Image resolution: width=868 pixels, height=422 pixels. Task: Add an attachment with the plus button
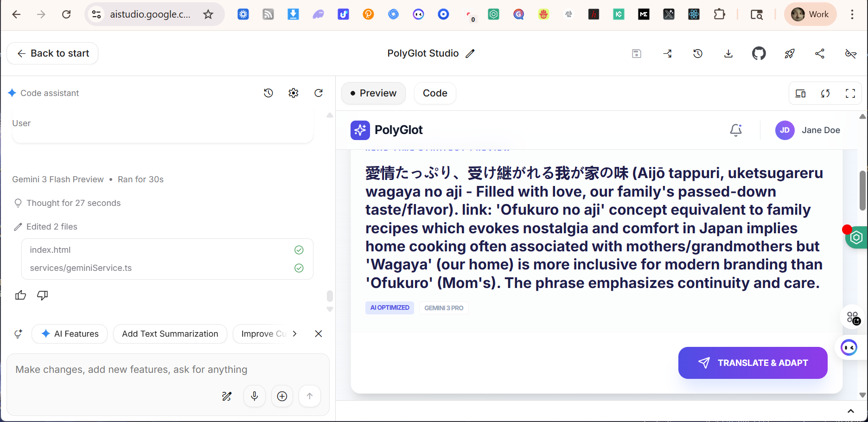point(282,396)
